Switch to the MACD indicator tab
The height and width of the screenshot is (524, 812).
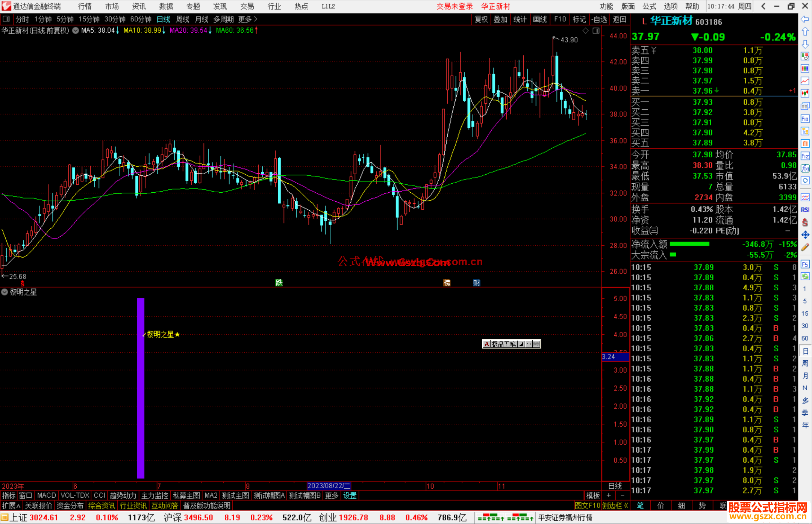47,495
